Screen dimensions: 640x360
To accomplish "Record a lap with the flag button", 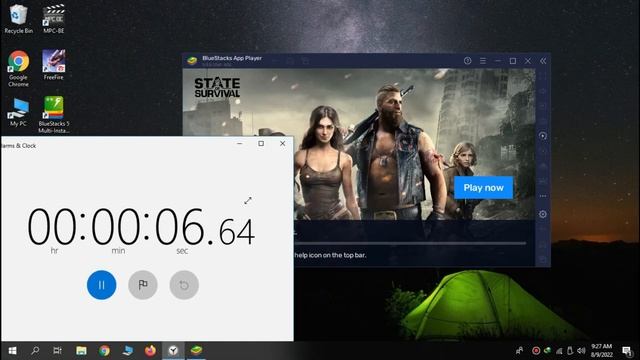I will pos(143,285).
